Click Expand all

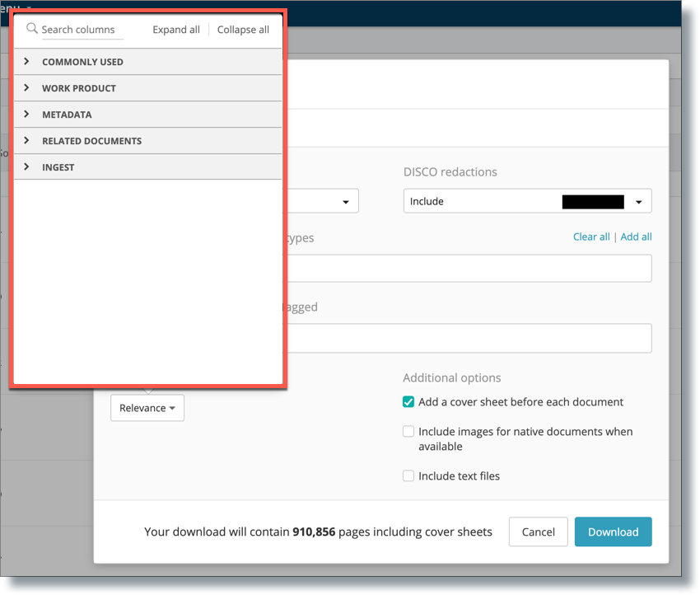coord(176,30)
